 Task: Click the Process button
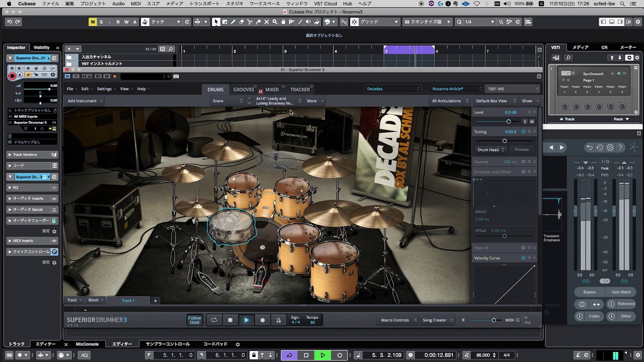click(x=522, y=149)
